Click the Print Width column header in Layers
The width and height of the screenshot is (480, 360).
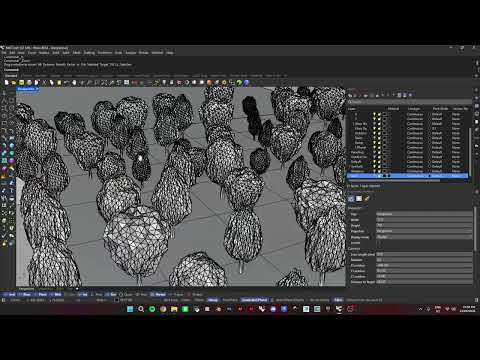[440, 109]
